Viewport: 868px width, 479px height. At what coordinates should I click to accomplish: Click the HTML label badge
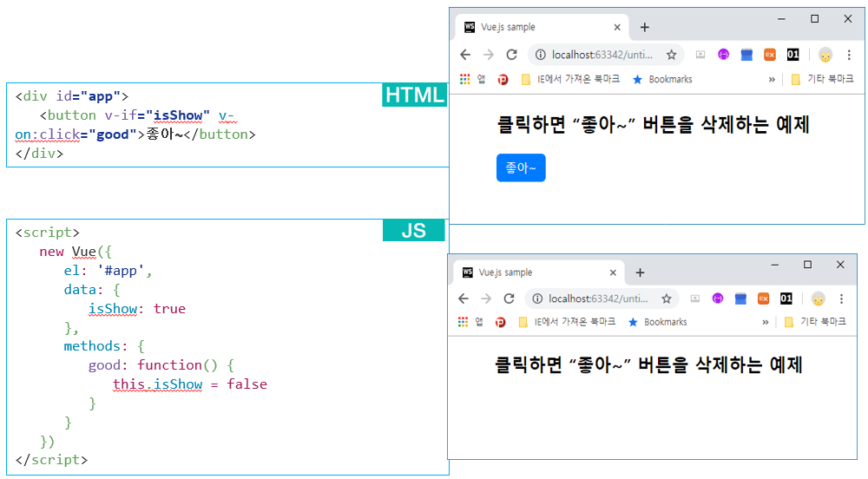point(415,95)
